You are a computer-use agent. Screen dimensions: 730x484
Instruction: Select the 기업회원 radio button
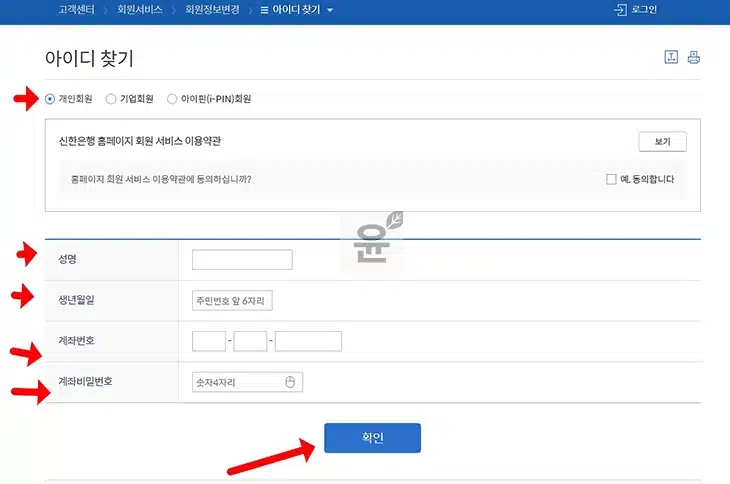111,99
